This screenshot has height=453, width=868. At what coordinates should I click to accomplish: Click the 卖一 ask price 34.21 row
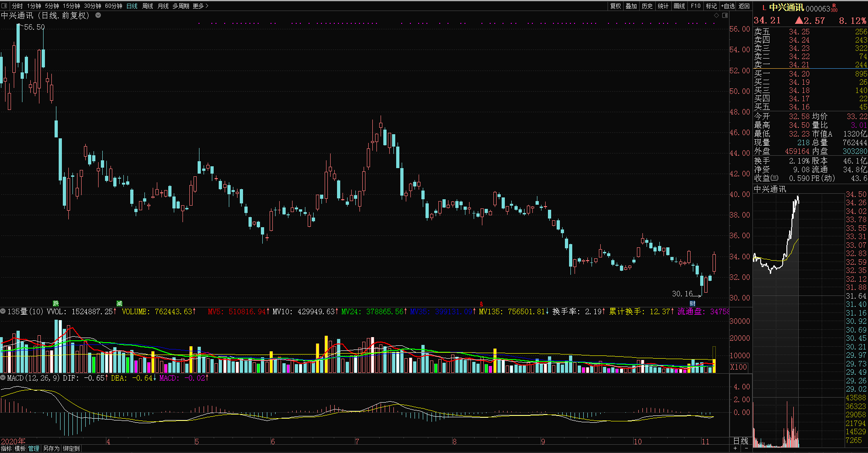[810, 65]
